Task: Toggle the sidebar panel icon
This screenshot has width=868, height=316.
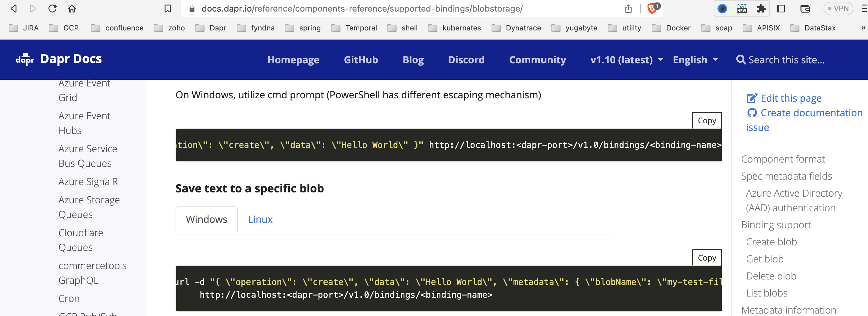Action: (x=781, y=8)
